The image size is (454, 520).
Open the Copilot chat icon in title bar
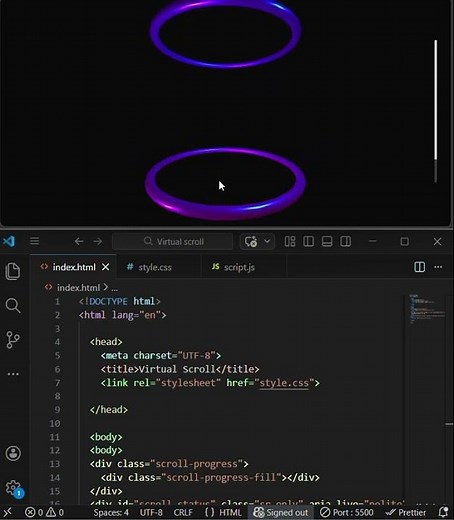coord(251,241)
